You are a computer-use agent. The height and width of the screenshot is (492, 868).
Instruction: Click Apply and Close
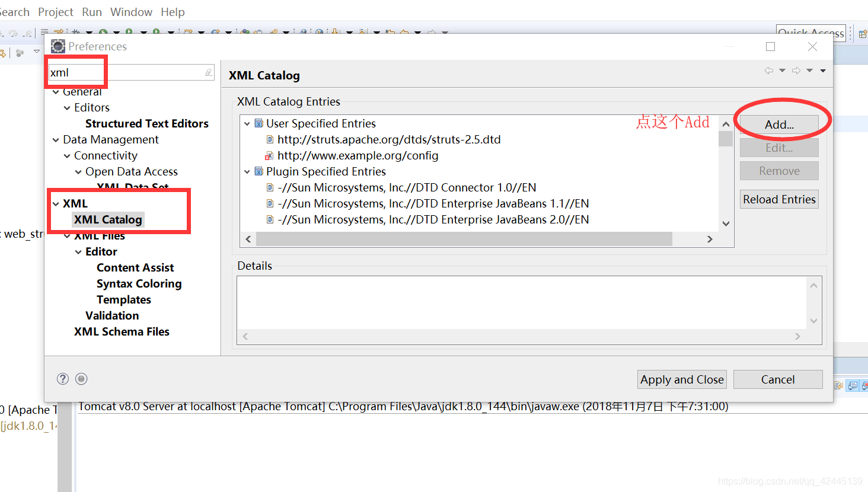682,379
